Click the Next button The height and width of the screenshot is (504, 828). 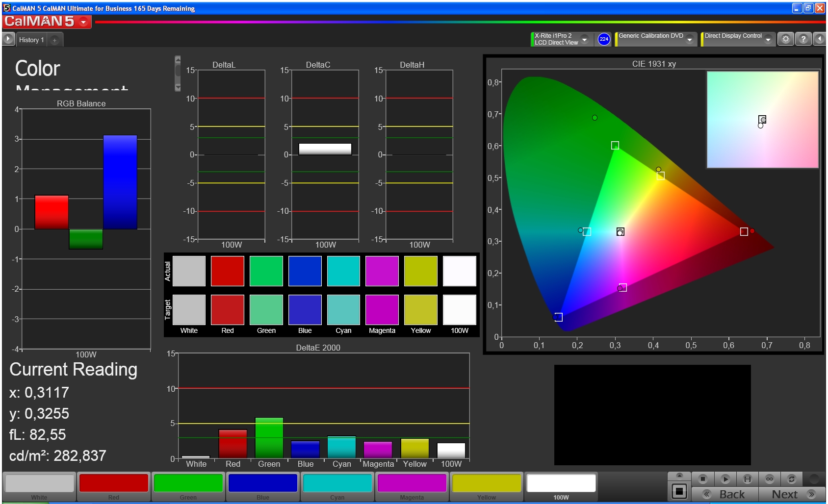792,494
